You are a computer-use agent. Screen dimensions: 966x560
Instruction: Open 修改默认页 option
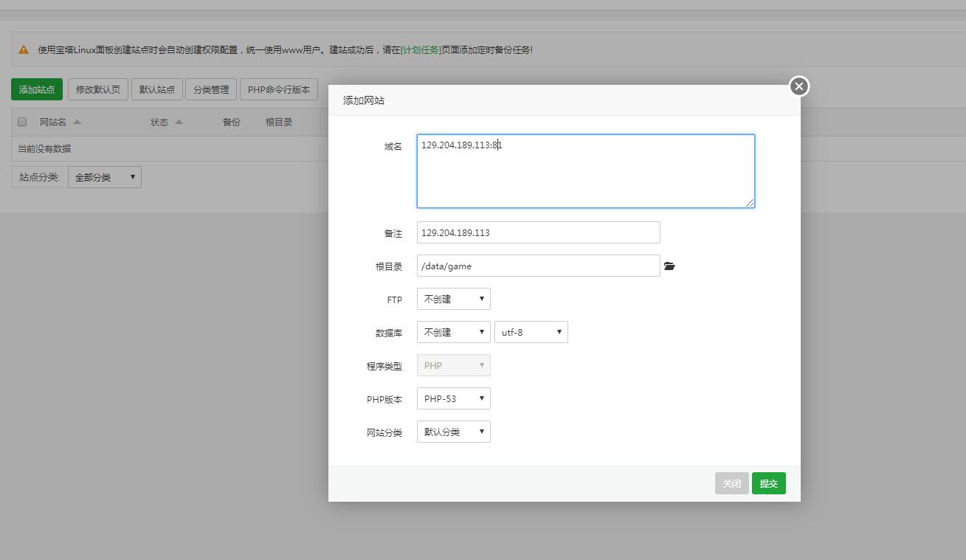point(98,89)
